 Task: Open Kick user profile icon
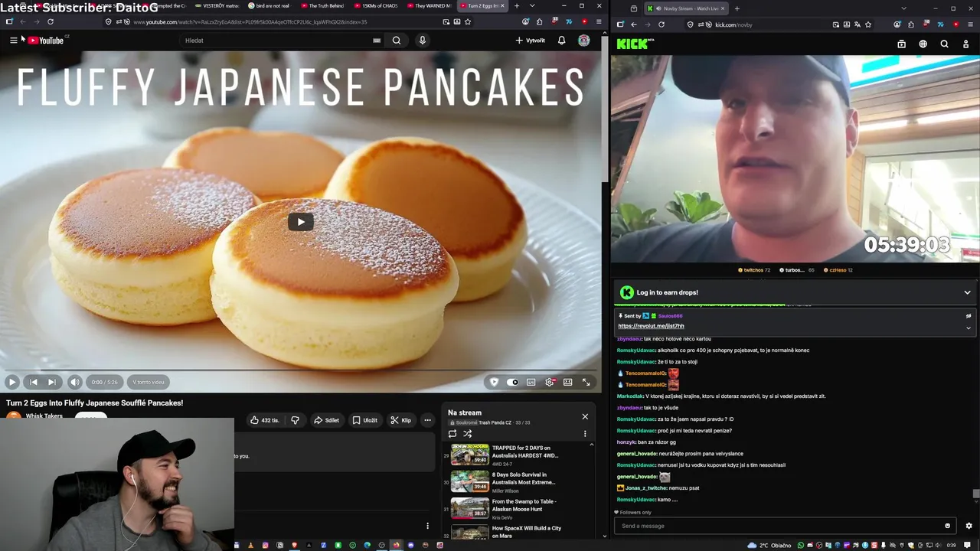point(965,44)
